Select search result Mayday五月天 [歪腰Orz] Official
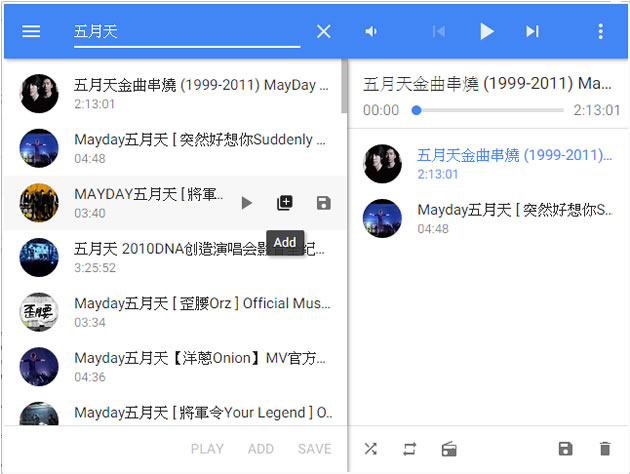Screen dimensions: 630x474 tap(175, 312)
